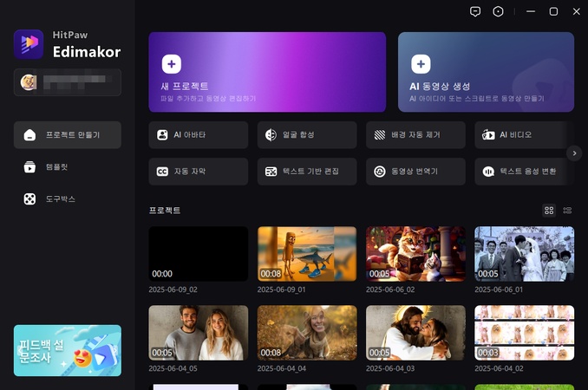Click the 텍스트 기반 편집 icon
The height and width of the screenshot is (390, 588).
(x=271, y=172)
